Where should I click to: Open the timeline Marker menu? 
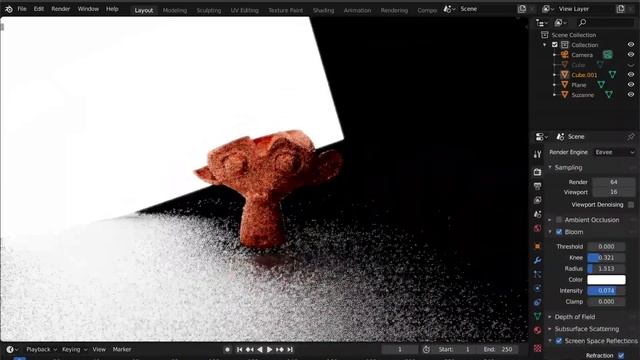(x=122, y=349)
